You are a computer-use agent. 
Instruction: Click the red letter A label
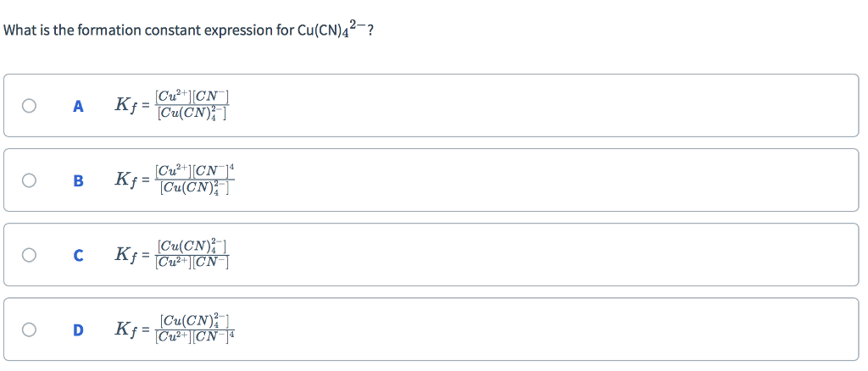tap(78, 107)
